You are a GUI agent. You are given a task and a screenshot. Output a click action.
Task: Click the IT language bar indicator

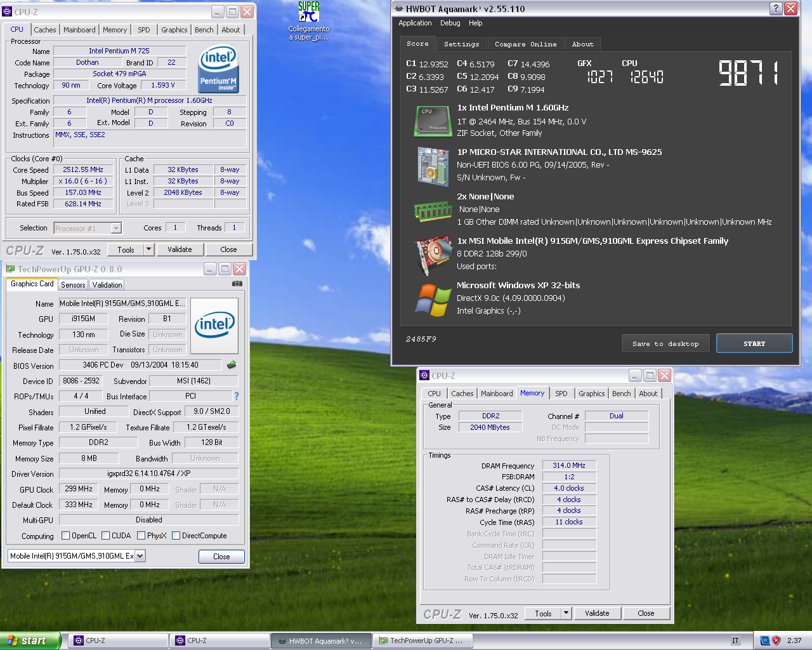(x=735, y=640)
